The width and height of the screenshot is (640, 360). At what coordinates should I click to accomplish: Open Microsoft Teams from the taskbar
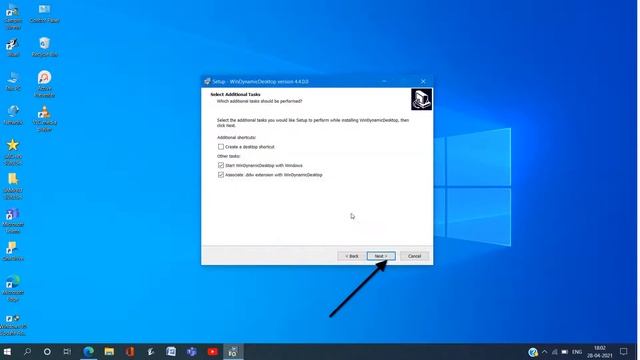pyautogui.click(x=191, y=351)
